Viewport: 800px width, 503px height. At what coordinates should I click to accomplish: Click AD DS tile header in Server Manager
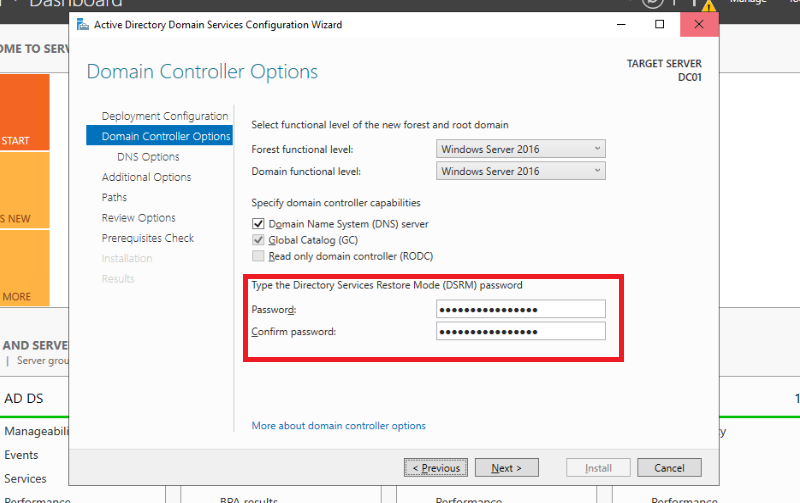pyautogui.click(x=24, y=398)
